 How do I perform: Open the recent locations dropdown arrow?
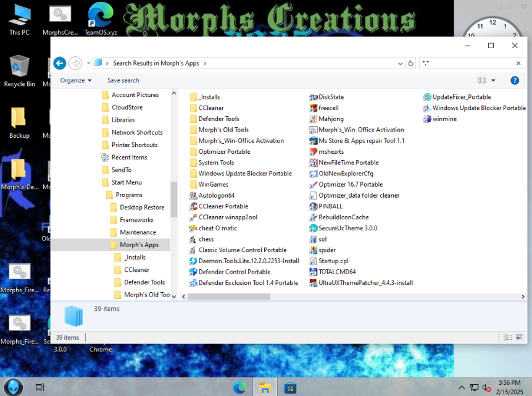coord(88,63)
